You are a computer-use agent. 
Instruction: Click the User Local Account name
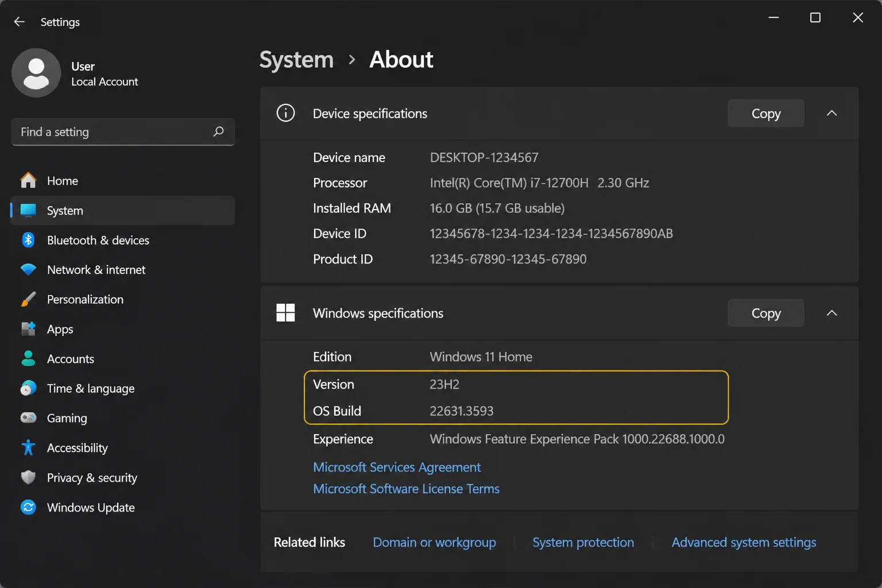pyautogui.click(x=105, y=74)
